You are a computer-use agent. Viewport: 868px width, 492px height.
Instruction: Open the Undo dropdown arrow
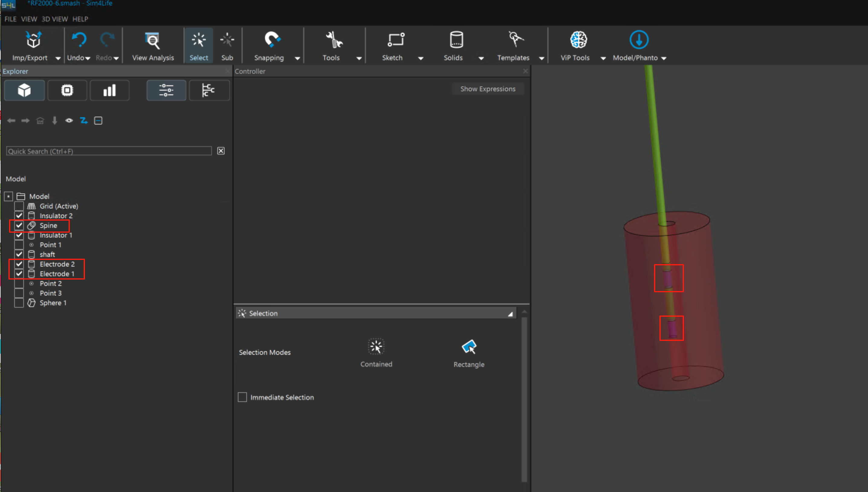point(88,58)
